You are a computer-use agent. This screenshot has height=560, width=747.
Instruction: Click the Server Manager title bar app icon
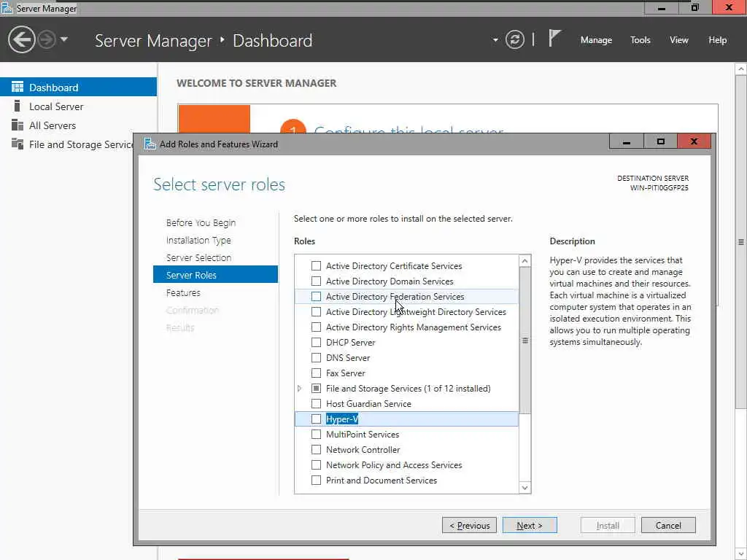pos(7,7)
